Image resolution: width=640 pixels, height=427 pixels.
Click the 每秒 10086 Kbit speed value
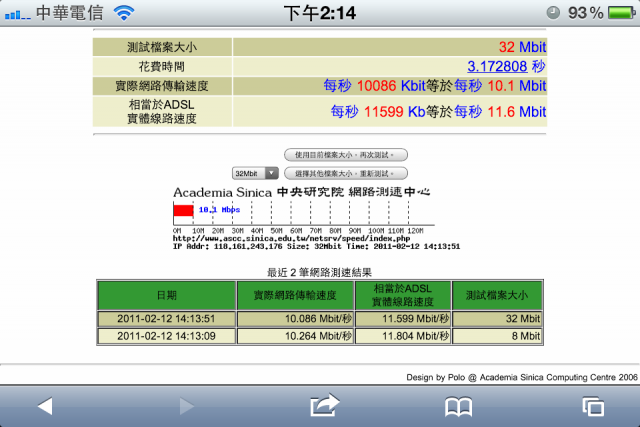coord(374,86)
